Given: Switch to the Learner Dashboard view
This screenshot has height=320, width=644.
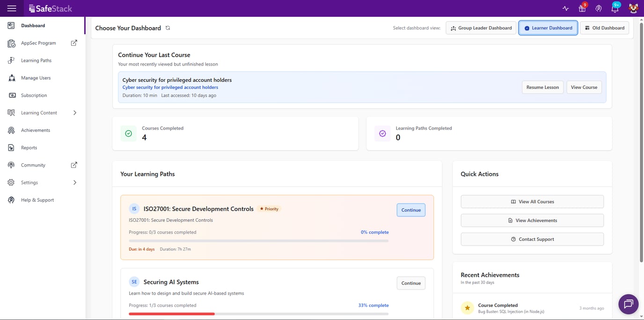Looking at the screenshot, I should [548, 28].
